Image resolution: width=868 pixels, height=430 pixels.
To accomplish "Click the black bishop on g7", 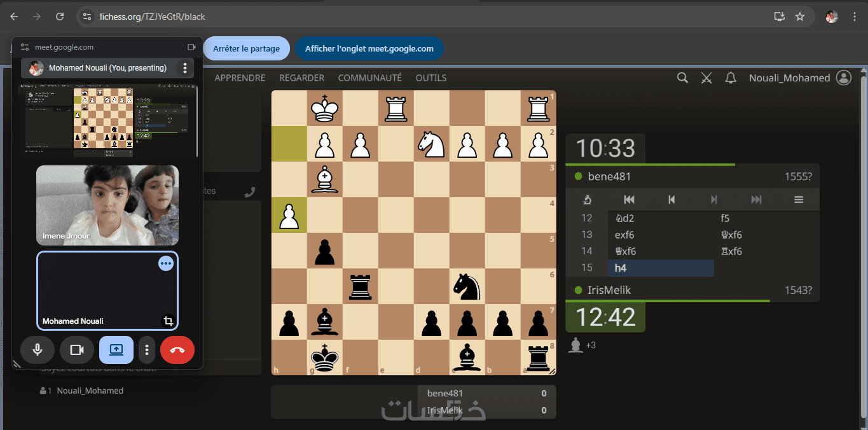I will click(325, 322).
